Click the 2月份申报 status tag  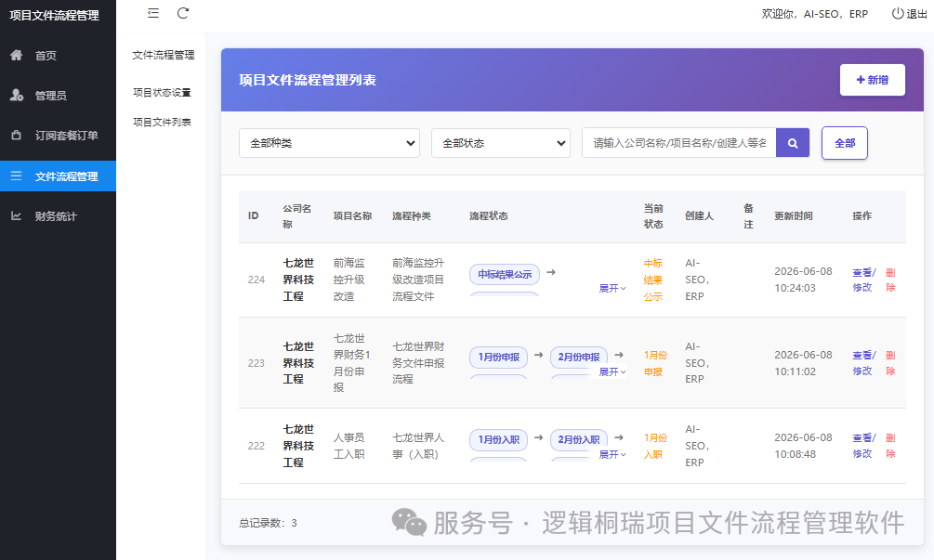[x=579, y=357]
